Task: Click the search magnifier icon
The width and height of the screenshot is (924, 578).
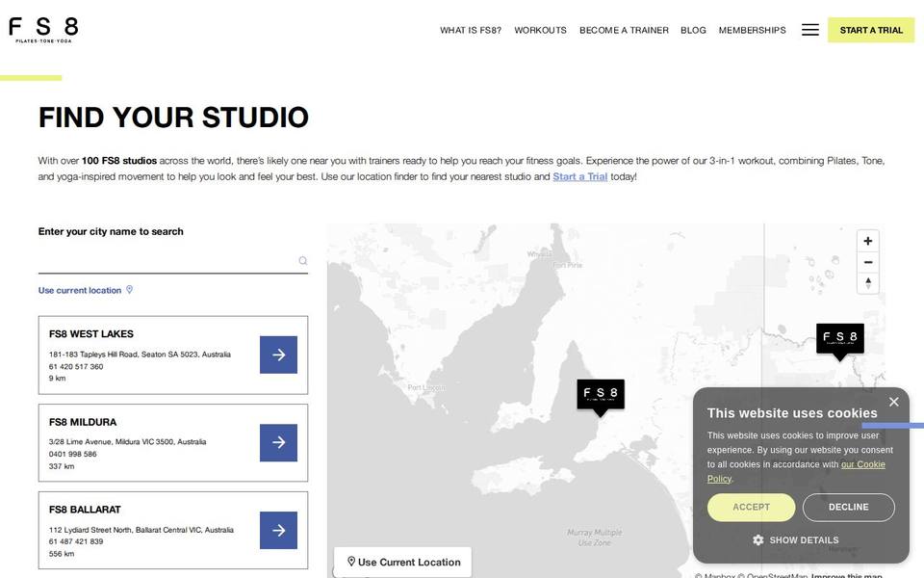Action: (303, 261)
